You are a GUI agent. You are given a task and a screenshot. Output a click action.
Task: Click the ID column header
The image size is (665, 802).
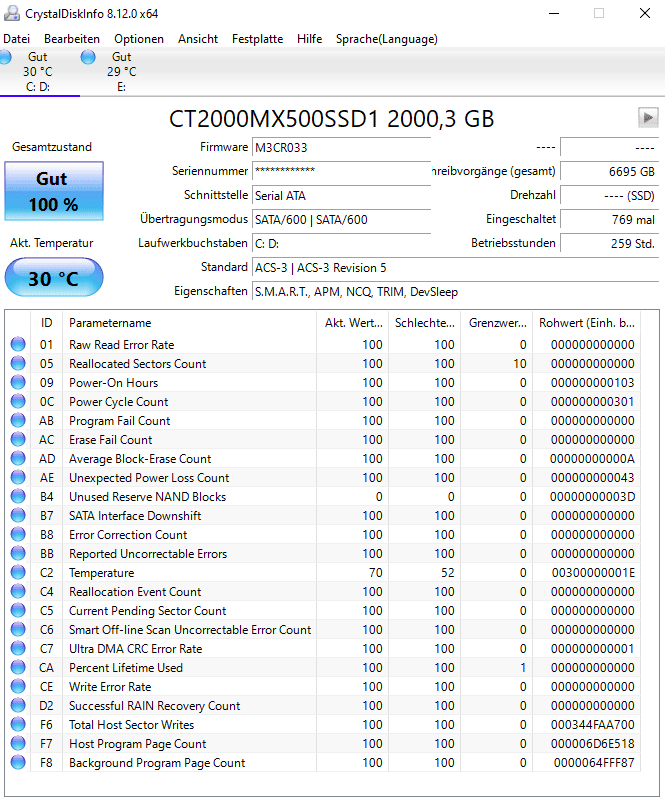(x=47, y=323)
